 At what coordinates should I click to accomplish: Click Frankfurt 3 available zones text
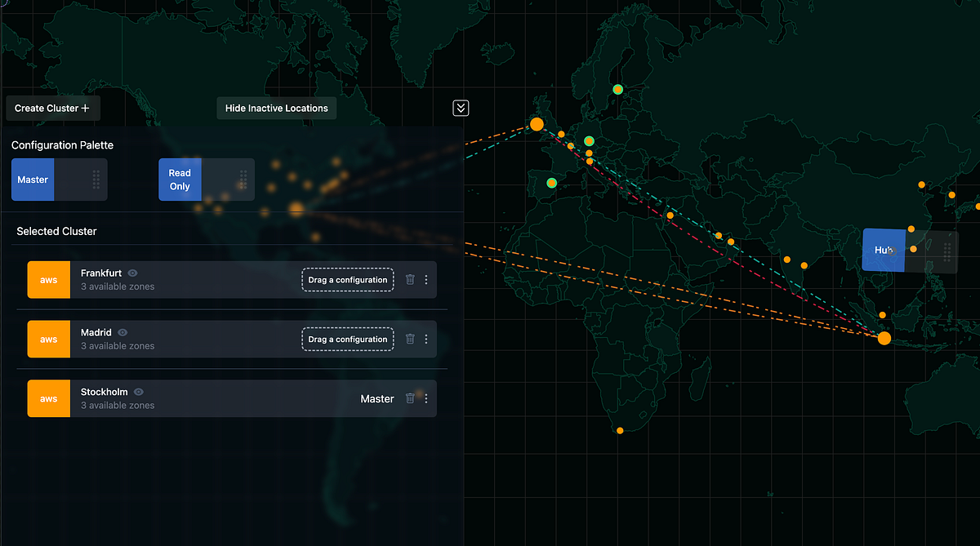[118, 286]
